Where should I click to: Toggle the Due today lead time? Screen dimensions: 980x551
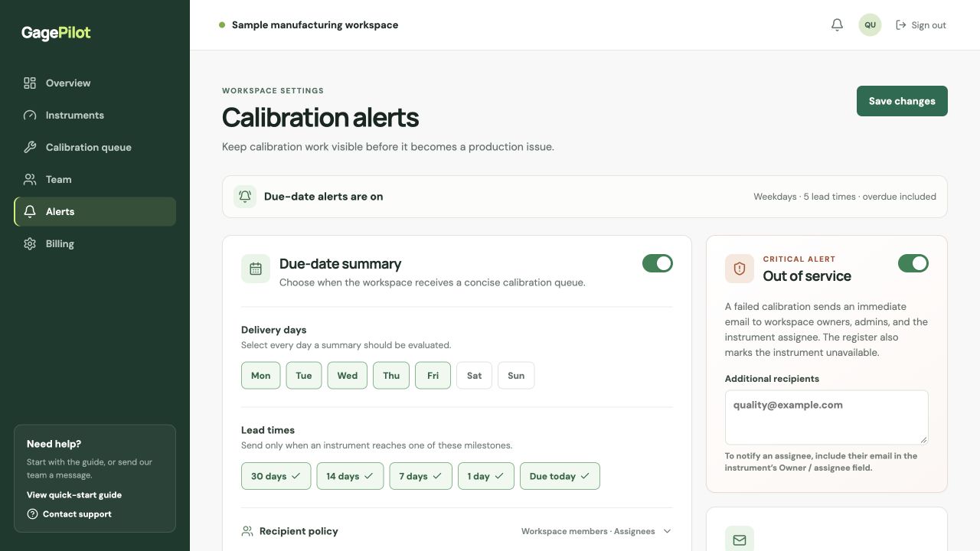click(560, 476)
